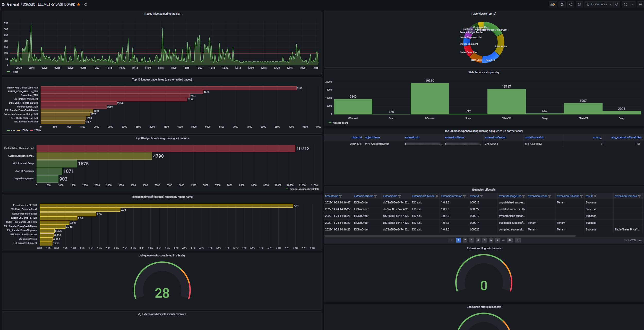Zoom out the time range with magnifier icon

pos(617,4)
